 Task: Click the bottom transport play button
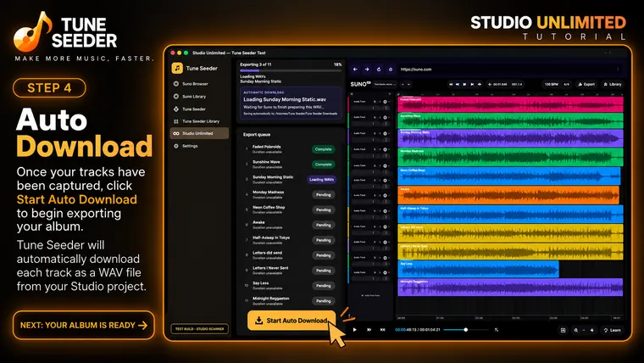tap(355, 330)
